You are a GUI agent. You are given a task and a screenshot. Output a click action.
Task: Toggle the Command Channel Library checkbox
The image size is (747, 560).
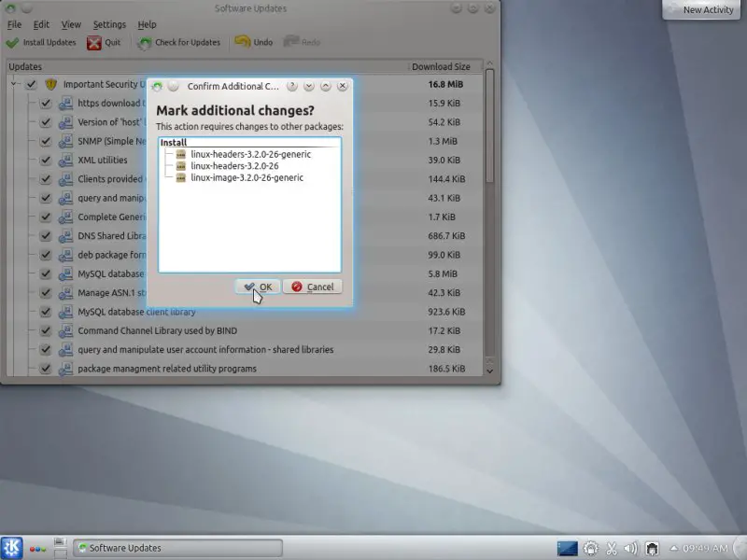(45, 331)
